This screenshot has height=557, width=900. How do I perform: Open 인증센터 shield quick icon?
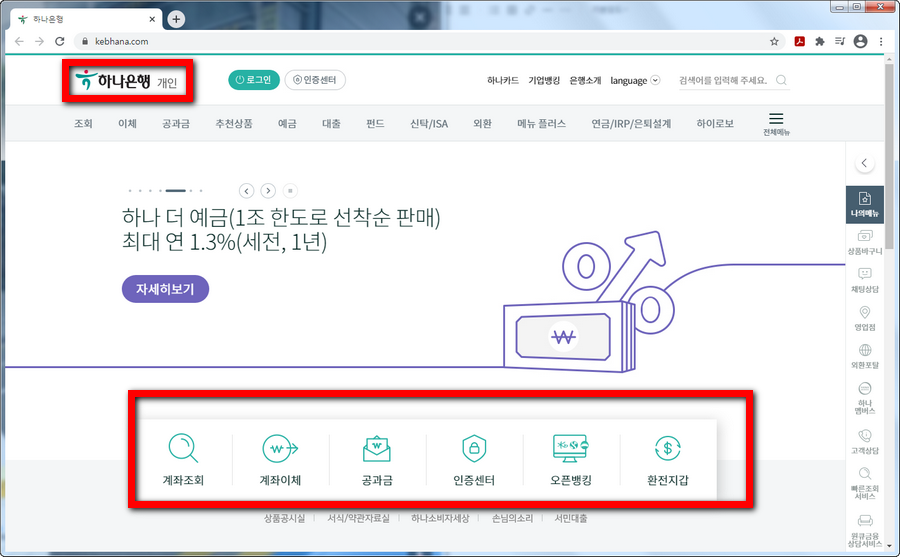[474, 459]
